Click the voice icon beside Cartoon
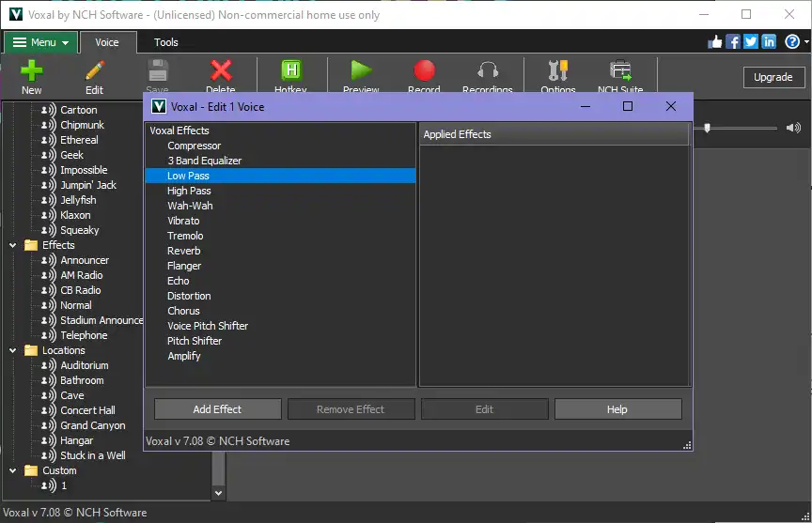Viewport: 812px width, 523px height. 49,110
